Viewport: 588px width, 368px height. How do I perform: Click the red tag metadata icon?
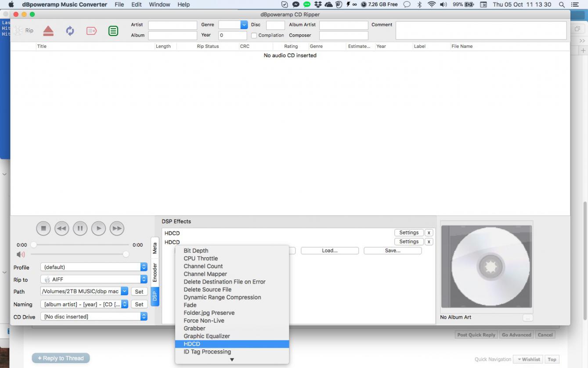(91, 31)
